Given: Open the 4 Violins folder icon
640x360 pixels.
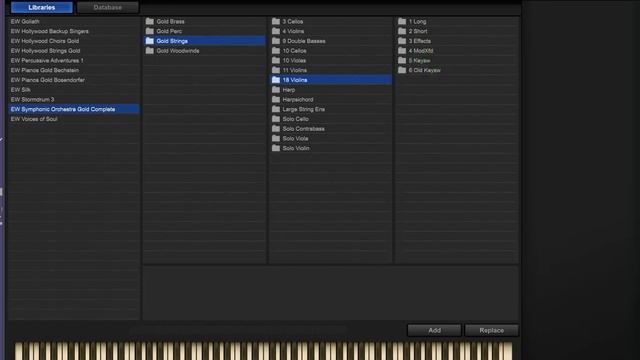Looking at the screenshot, I should (x=276, y=31).
